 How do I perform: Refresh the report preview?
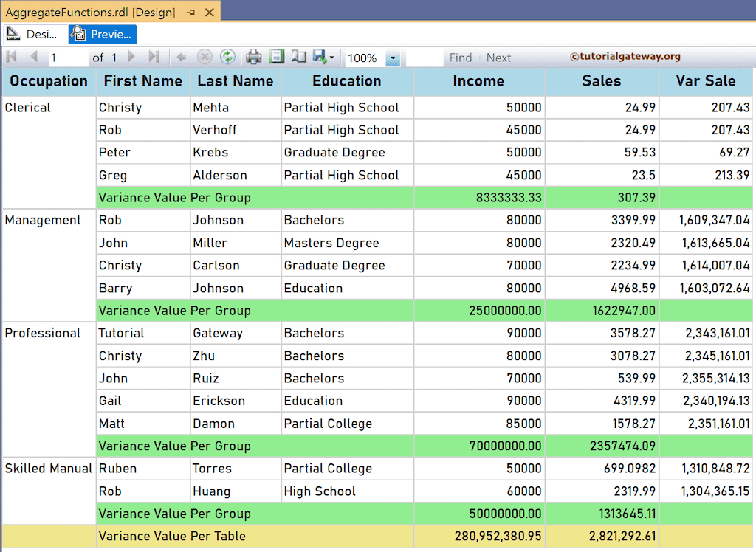coord(228,57)
